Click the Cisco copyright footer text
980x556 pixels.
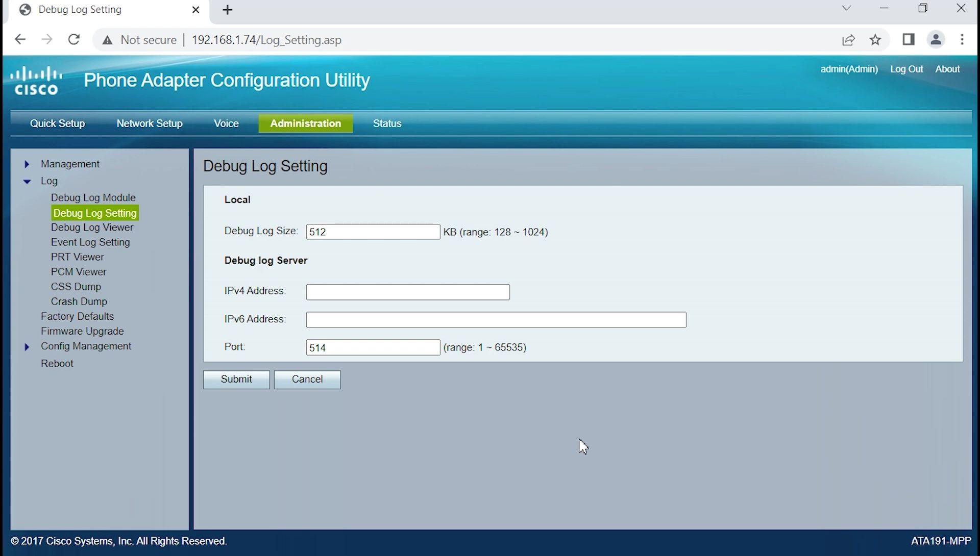119,541
